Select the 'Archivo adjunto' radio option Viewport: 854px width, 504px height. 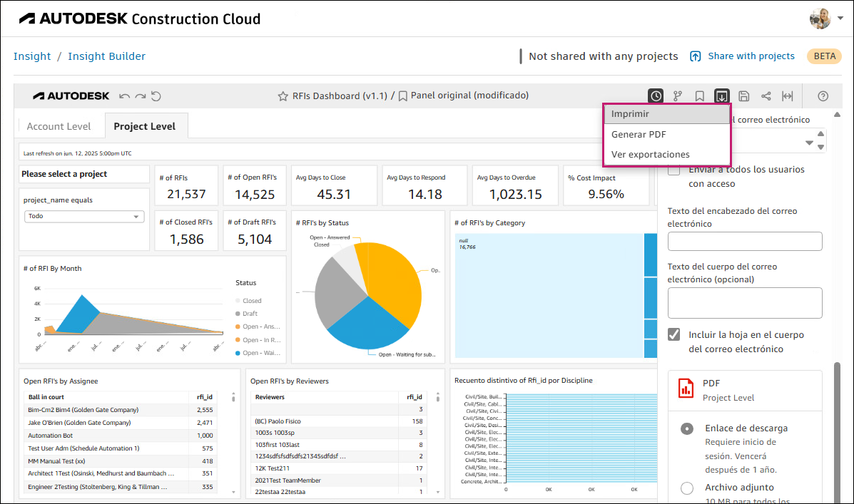tap(687, 488)
